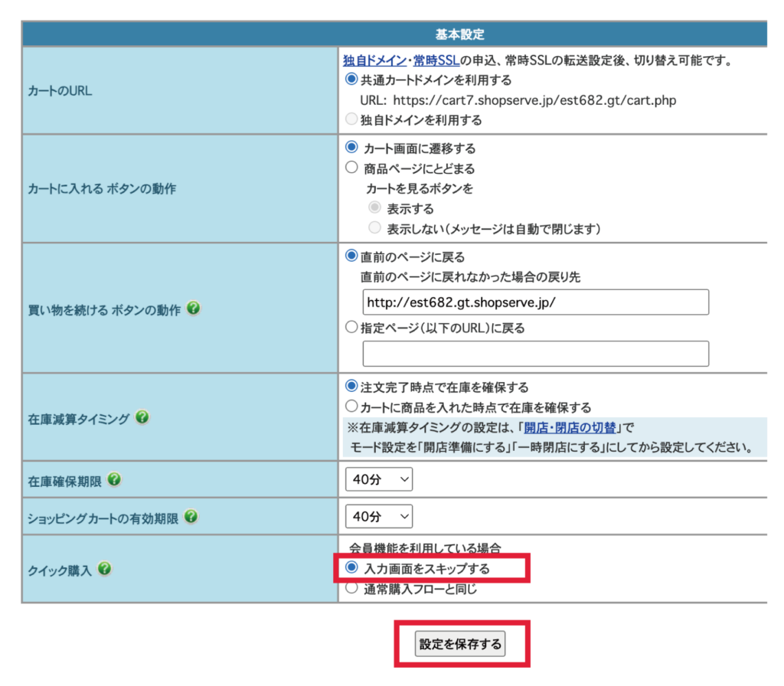Click the 設定を保存する button
The width and height of the screenshot is (784, 686).
[x=460, y=645]
